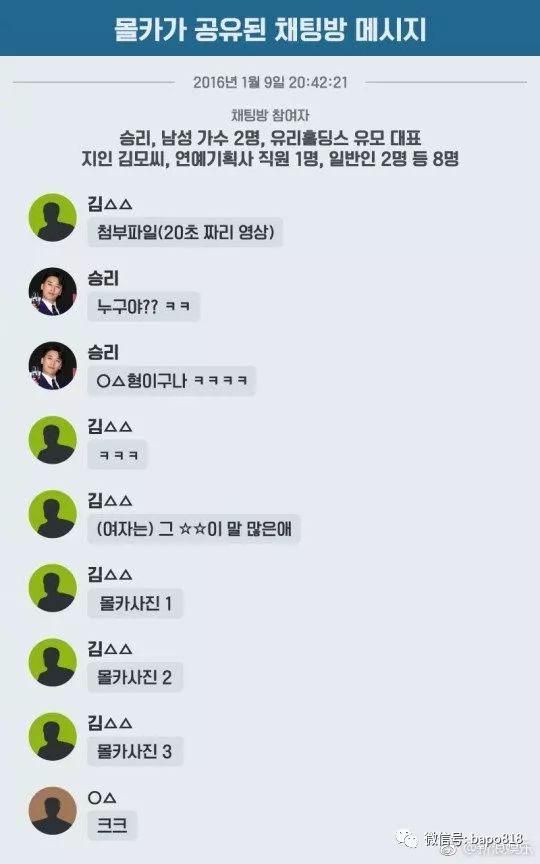Click the 채팅방 참여자 label

pyautogui.click(x=270, y=115)
